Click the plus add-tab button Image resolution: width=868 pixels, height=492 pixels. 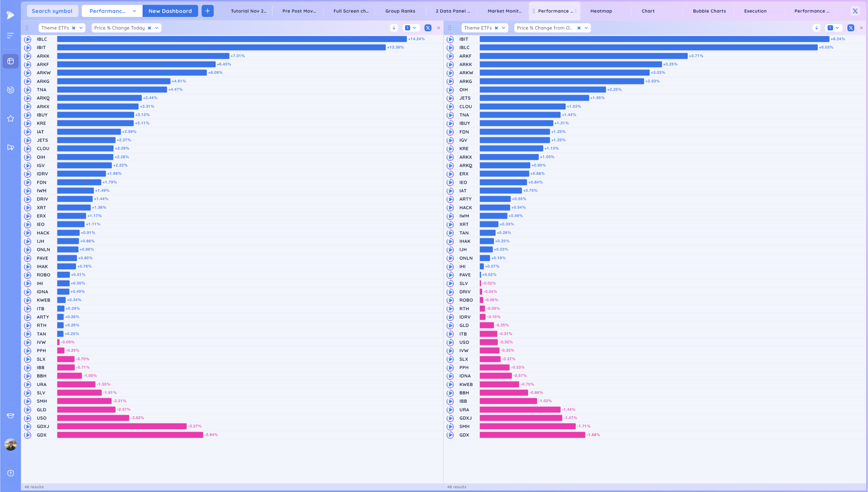click(x=207, y=11)
